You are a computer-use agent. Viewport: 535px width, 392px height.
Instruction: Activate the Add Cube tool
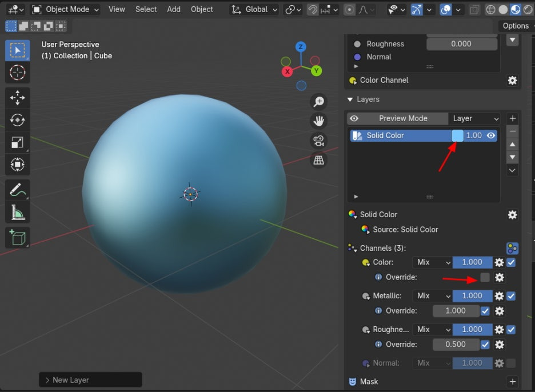tap(17, 238)
